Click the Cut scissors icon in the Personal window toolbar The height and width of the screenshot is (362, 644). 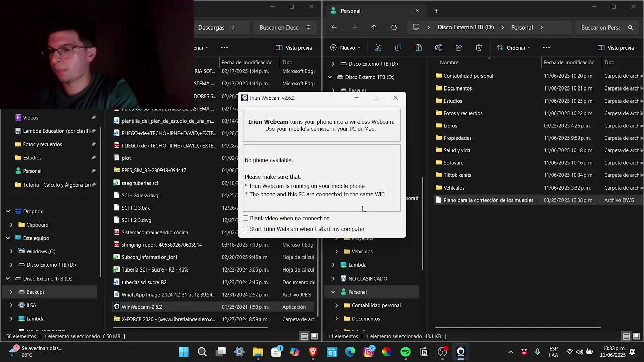click(378, 48)
